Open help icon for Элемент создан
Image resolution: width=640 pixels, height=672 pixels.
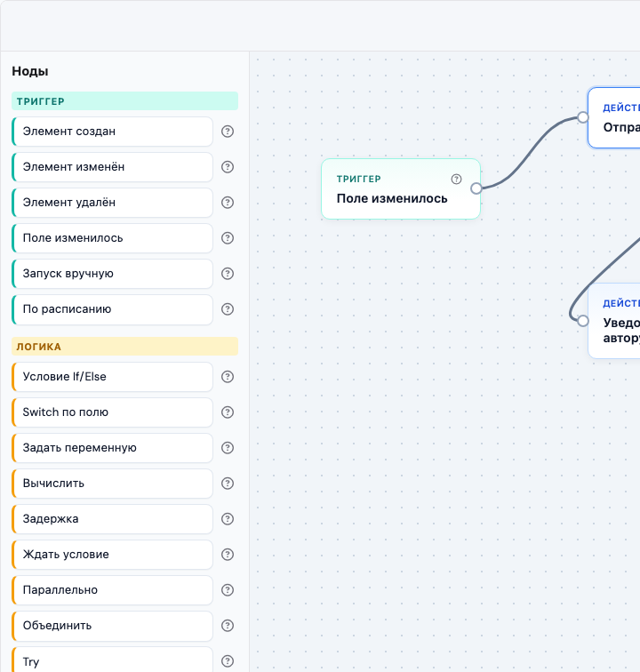click(x=228, y=132)
